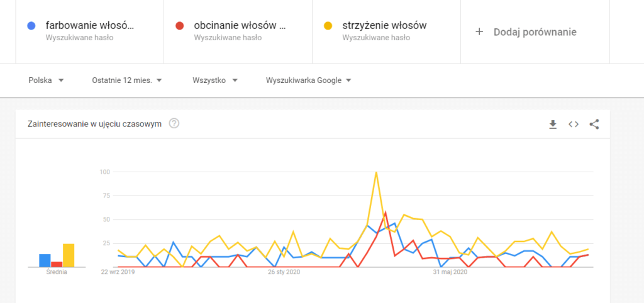Screen dimensions: 644x303
Task: Click the yellow average bar above Średnia
Action: click(x=69, y=255)
